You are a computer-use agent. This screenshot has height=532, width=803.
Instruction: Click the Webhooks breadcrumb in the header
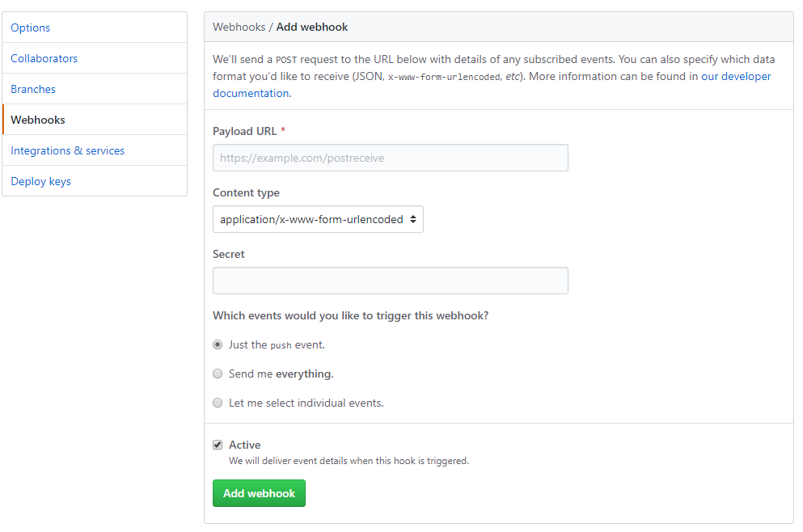click(x=239, y=27)
